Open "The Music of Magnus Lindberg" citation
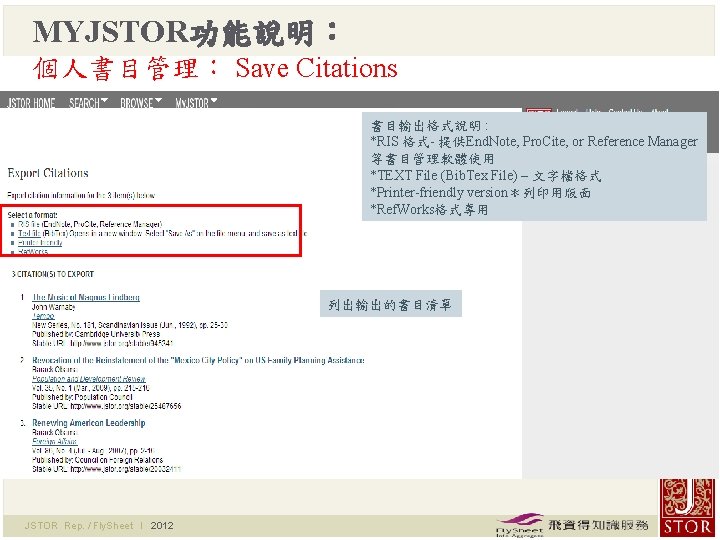This screenshot has height=540, width=720. coord(86,297)
